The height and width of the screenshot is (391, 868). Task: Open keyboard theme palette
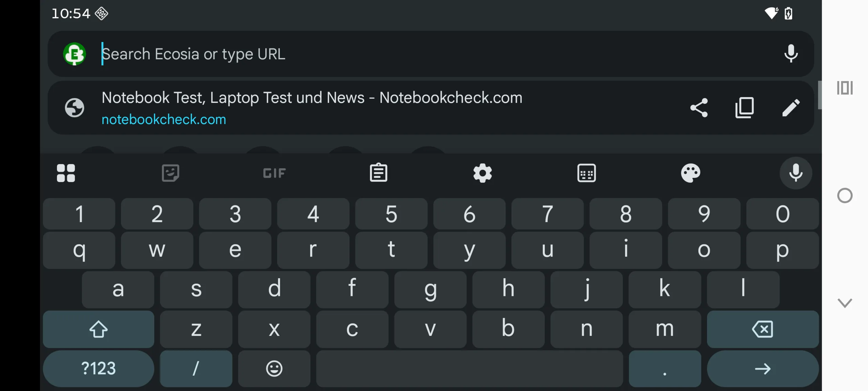690,173
